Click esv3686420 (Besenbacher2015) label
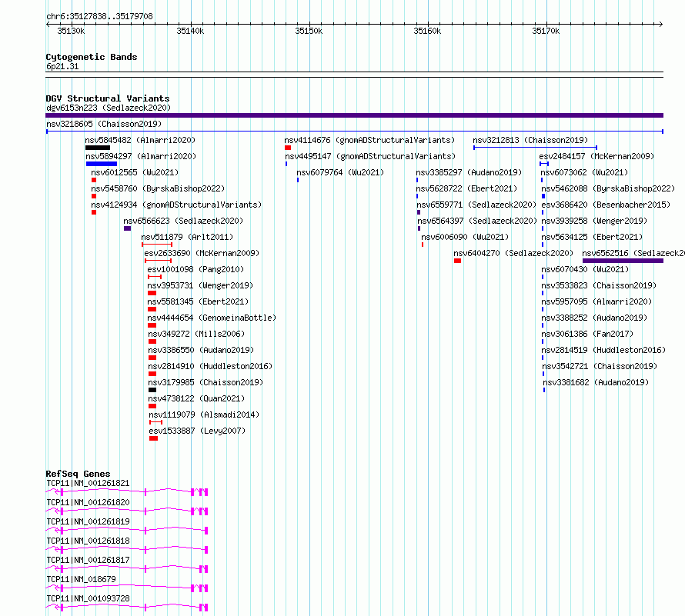This screenshot has height=616, width=685. tap(606, 205)
